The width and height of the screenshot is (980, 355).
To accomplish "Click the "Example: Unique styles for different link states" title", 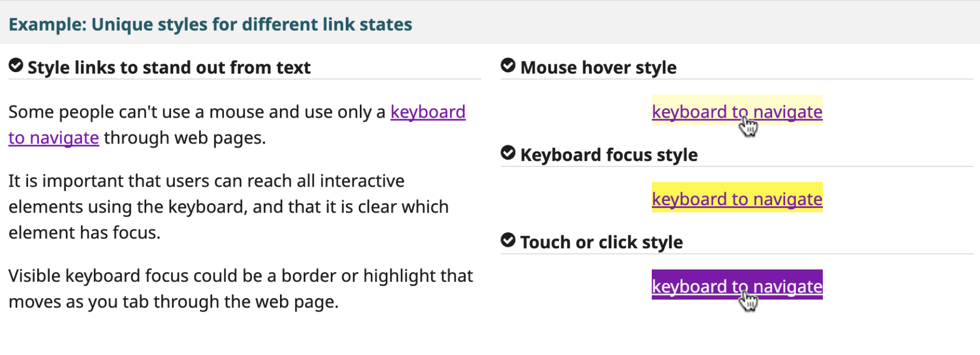I will click(x=210, y=24).
